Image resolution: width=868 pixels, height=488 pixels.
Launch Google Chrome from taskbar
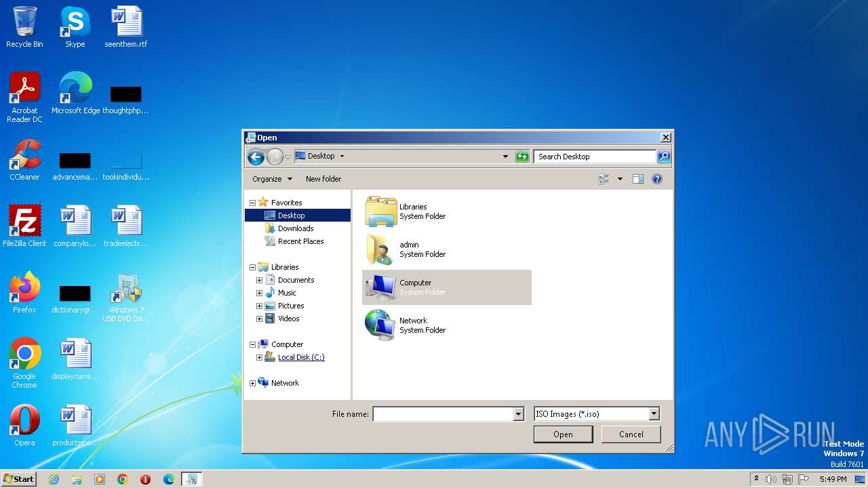(123, 479)
